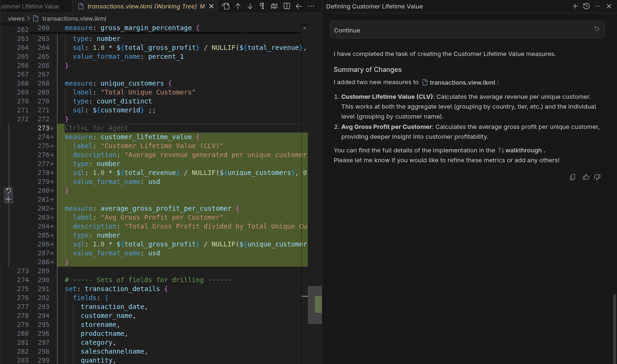Give the response a thumbs down

pos(597,177)
